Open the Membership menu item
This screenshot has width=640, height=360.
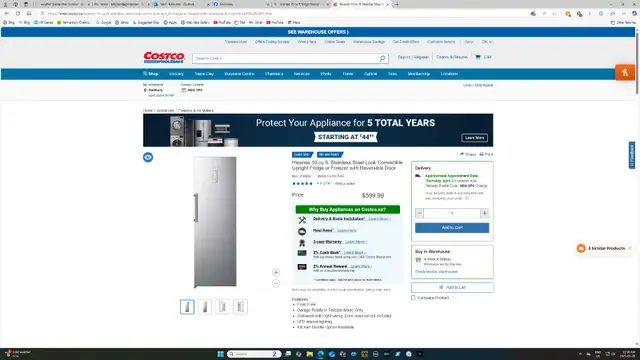pyautogui.click(x=419, y=74)
